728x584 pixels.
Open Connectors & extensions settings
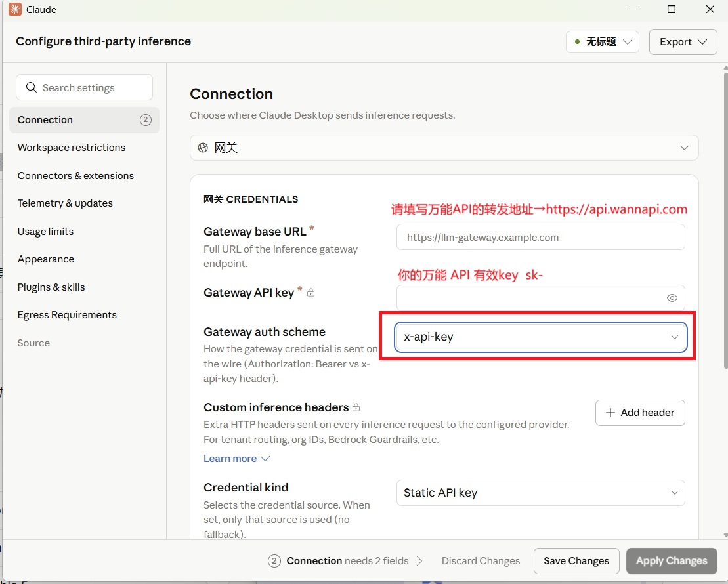coord(75,175)
